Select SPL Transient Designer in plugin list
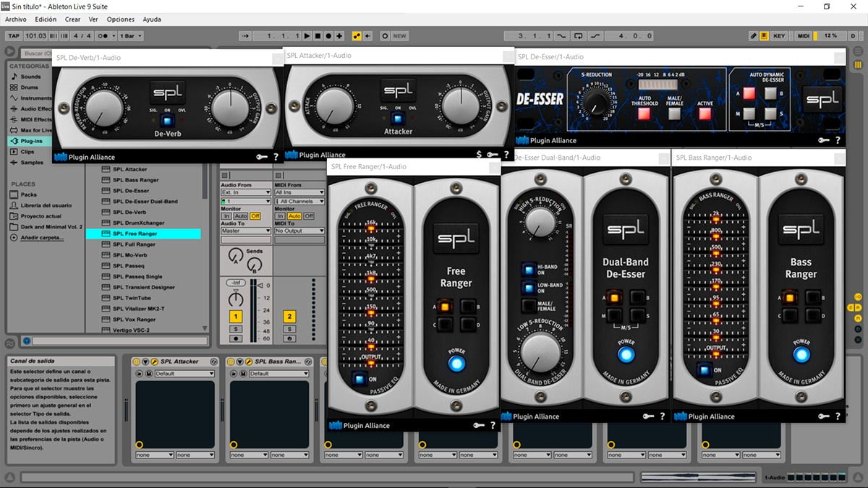The height and width of the screenshot is (488, 868). tap(143, 287)
